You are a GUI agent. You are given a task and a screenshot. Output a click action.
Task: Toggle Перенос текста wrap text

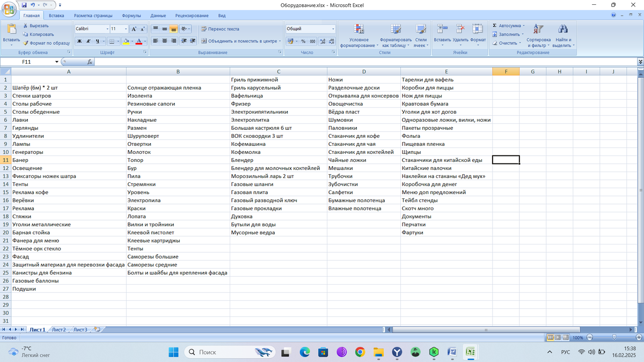[220, 29]
